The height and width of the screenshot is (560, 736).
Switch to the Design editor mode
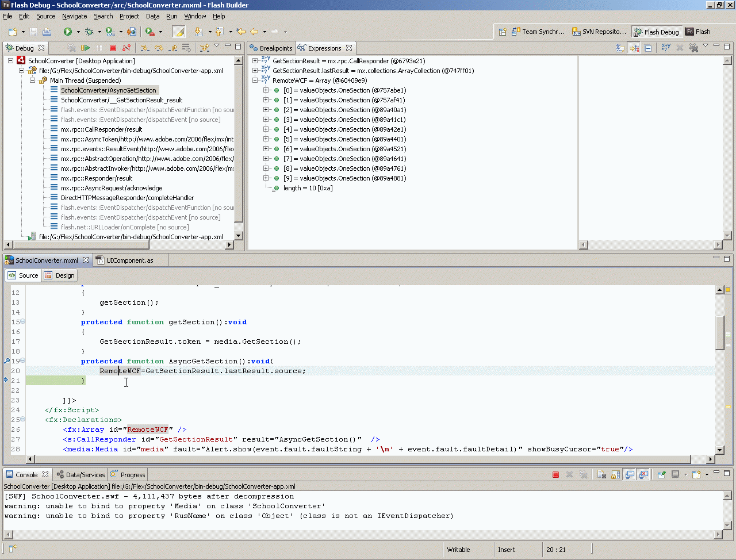[60, 275]
